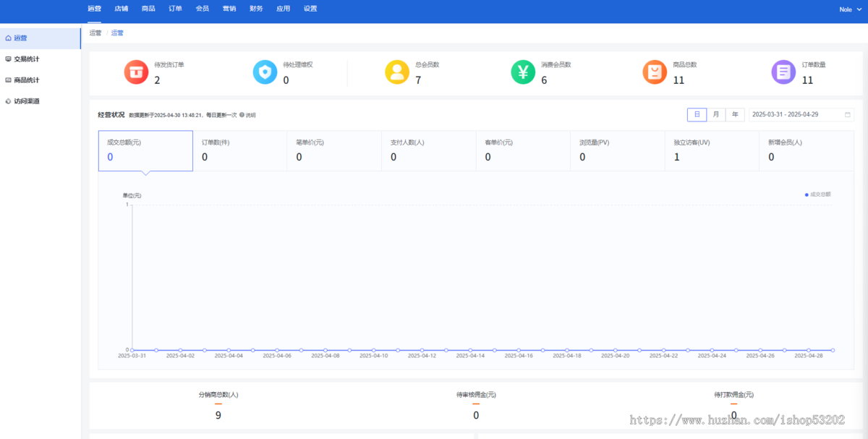Click the yellow person 总会员数 icon
Screen dimensions: 868x439
coord(397,72)
